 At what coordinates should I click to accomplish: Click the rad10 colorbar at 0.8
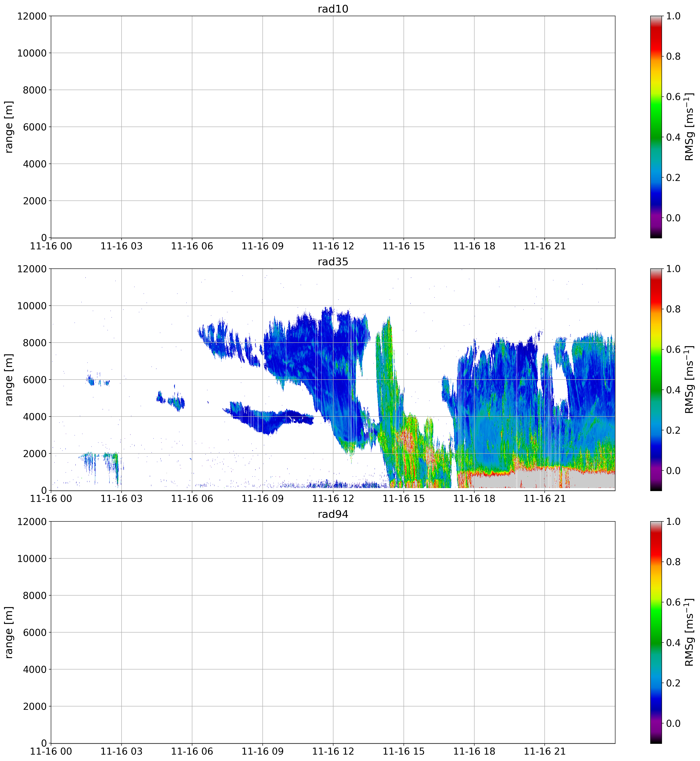(x=656, y=56)
